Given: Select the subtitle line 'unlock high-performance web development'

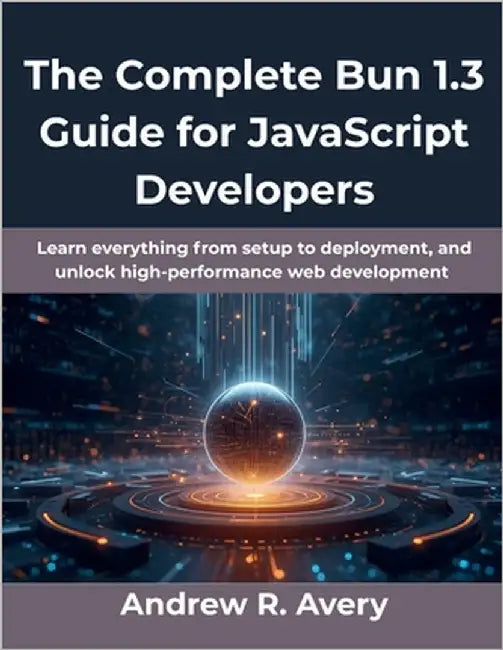Looking at the screenshot, I should [252, 272].
